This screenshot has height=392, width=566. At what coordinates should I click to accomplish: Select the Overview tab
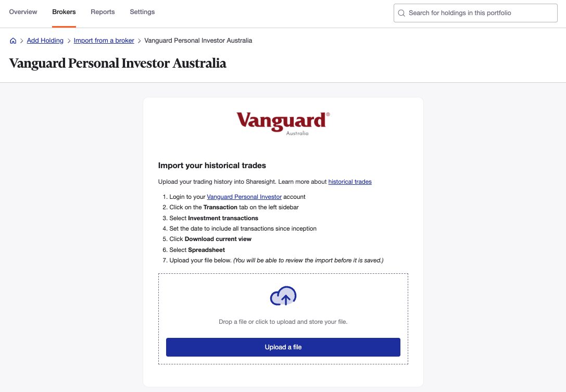23,11
